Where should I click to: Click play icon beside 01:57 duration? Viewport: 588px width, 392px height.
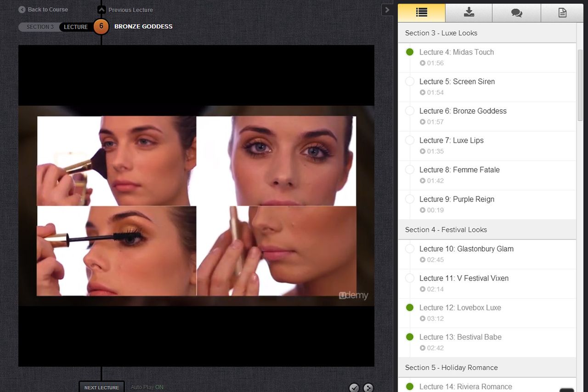pyautogui.click(x=423, y=122)
